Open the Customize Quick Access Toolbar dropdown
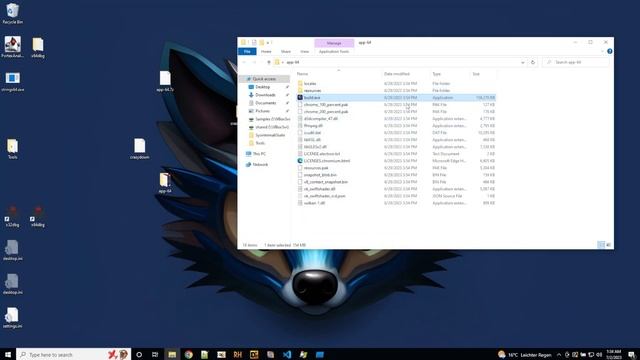Screen dimensions: 640x360 269,42
